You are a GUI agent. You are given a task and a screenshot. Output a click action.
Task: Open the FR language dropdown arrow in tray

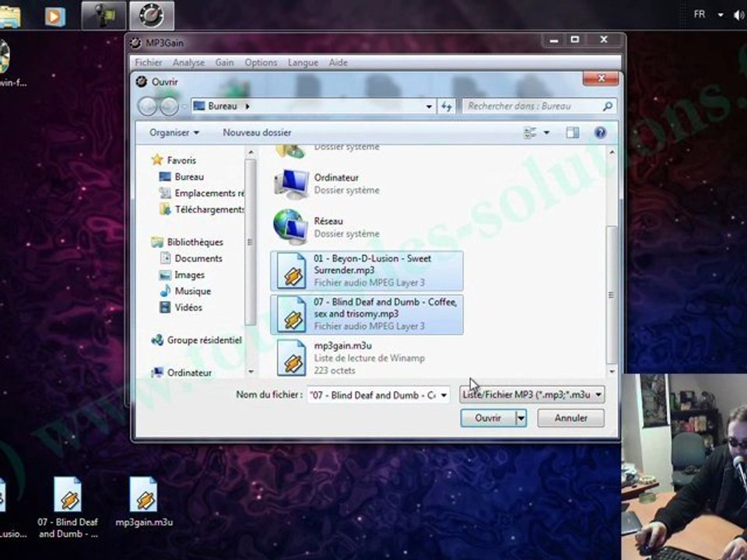tap(721, 15)
